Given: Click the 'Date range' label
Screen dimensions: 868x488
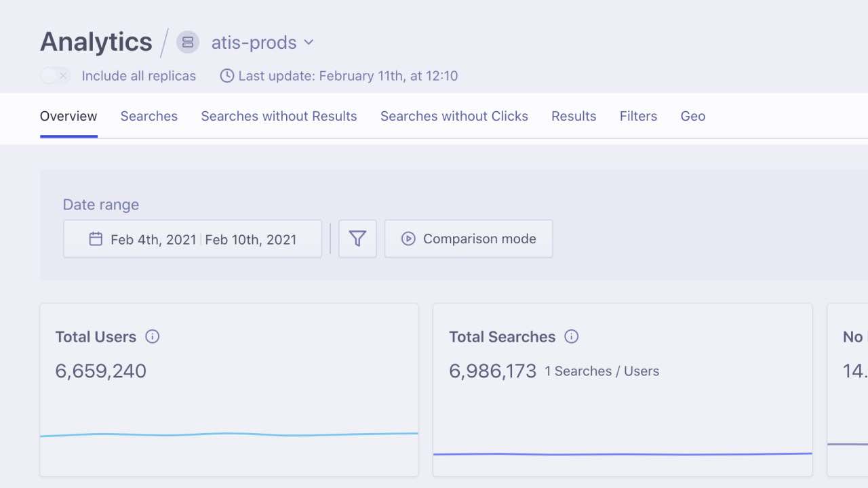Looking at the screenshot, I should [101, 205].
